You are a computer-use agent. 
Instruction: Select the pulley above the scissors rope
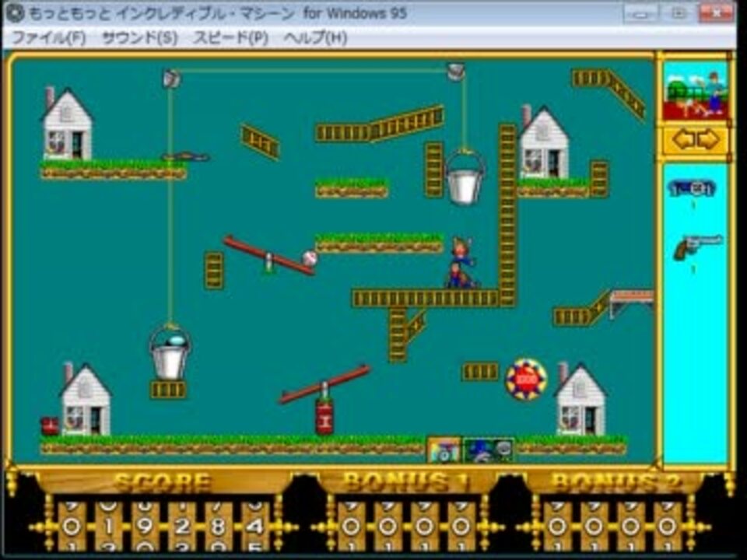[x=171, y=78]
